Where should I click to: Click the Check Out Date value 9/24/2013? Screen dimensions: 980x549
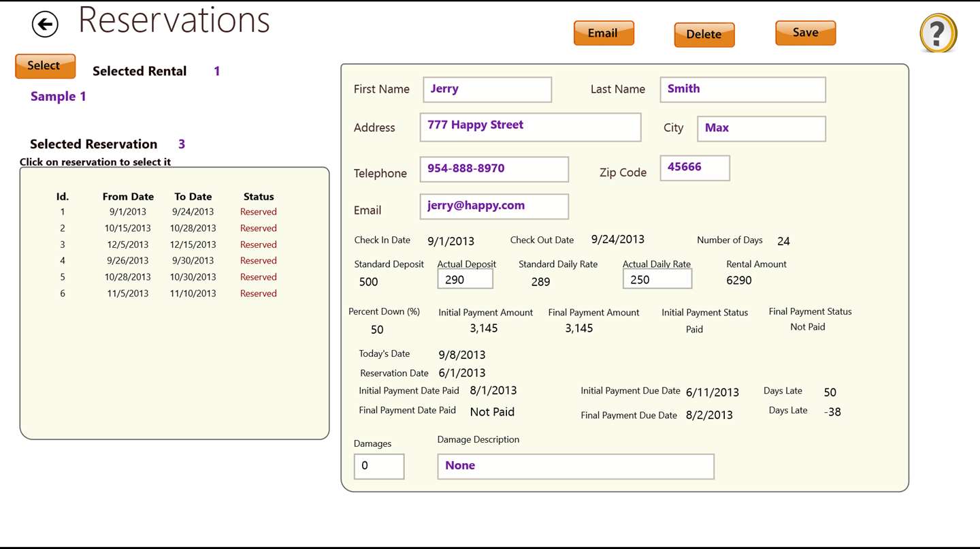click(x=617, y=239)
